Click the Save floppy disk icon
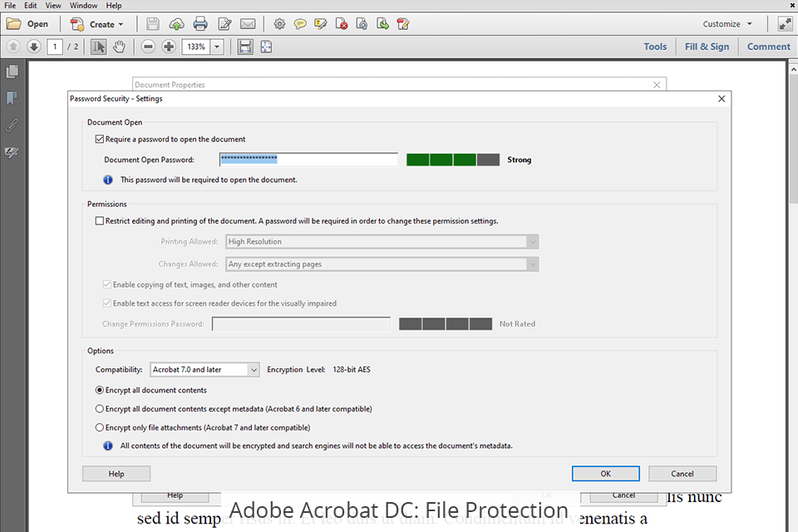 [x=153, y=24]
